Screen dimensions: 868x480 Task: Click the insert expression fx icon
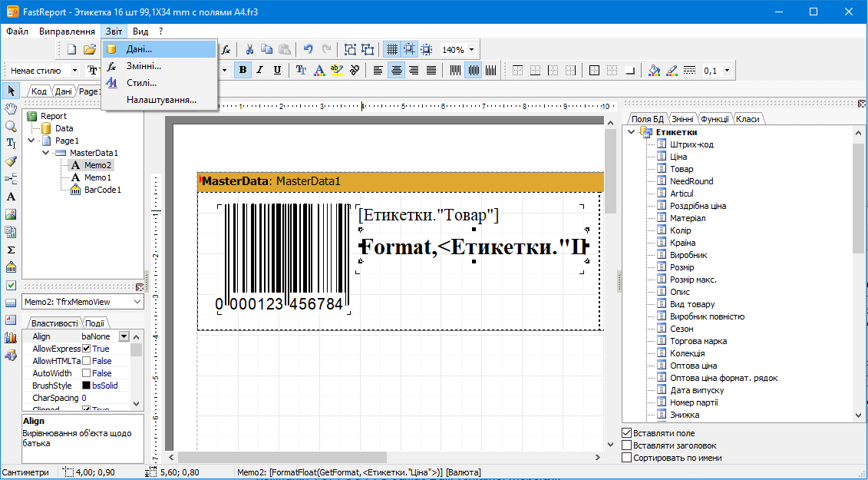[x=226, y=48]
